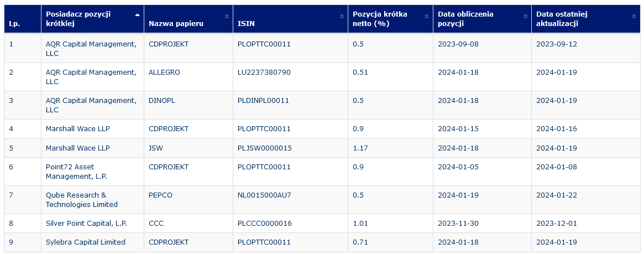
Task: Sort by Data ostatniej aktualizacji arrows
Action: [x=634, y=16]
